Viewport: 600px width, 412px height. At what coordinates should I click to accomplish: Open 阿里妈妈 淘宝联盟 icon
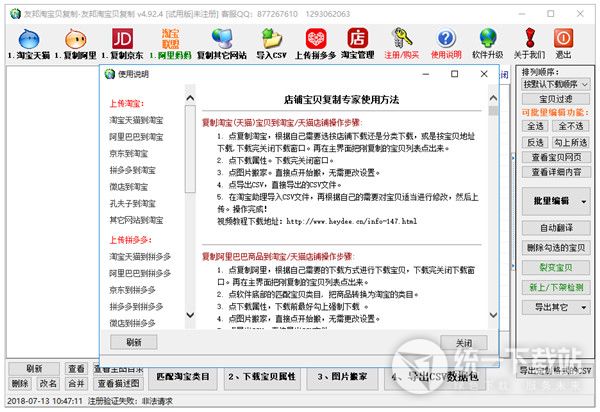tap(170, 39)
